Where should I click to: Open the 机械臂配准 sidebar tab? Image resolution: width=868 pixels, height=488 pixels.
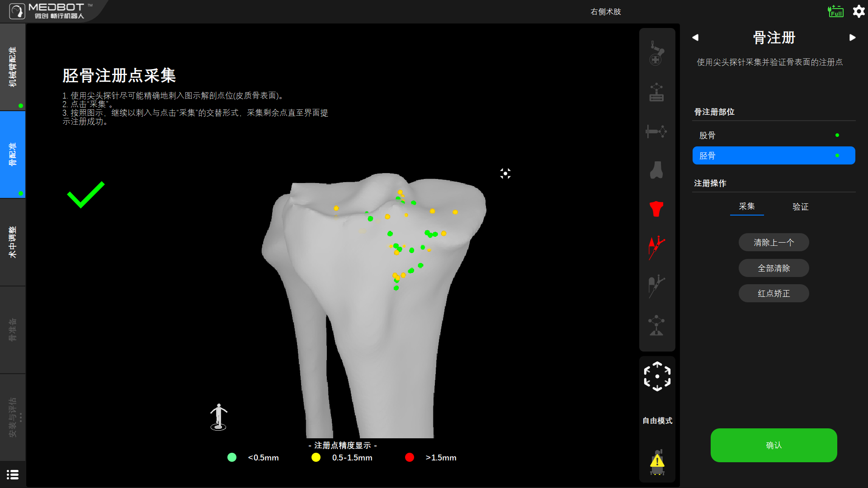(13, 67)
